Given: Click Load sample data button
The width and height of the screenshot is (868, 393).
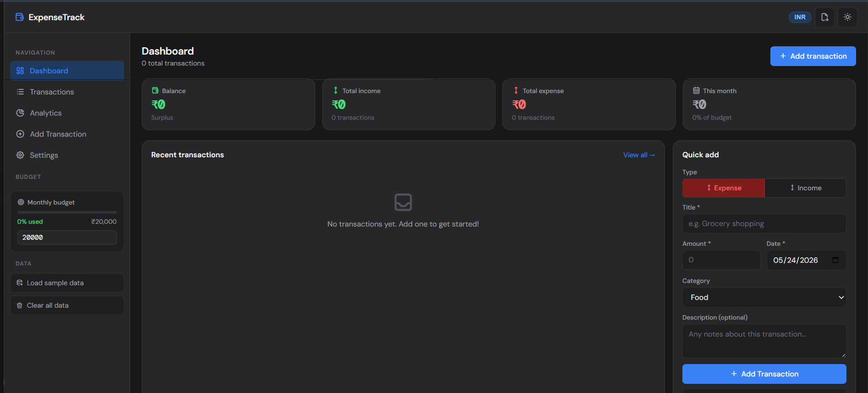Looking at the screenshot, I should click(67, 283).
